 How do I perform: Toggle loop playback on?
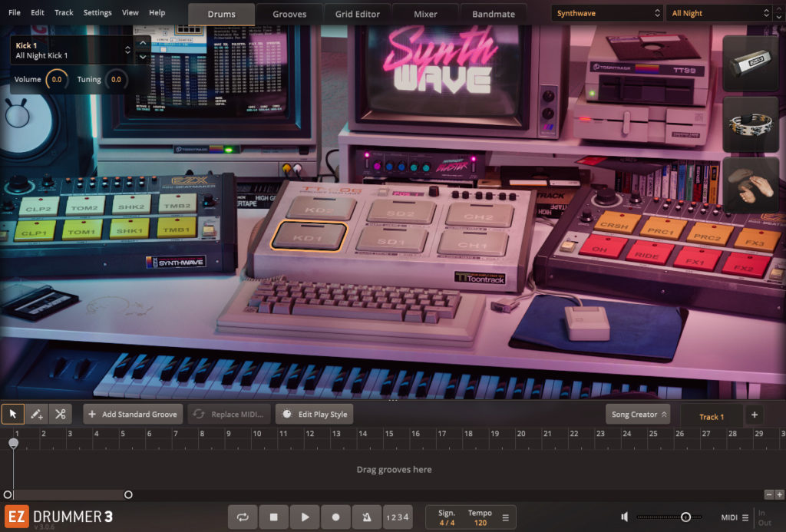point(243,517)
